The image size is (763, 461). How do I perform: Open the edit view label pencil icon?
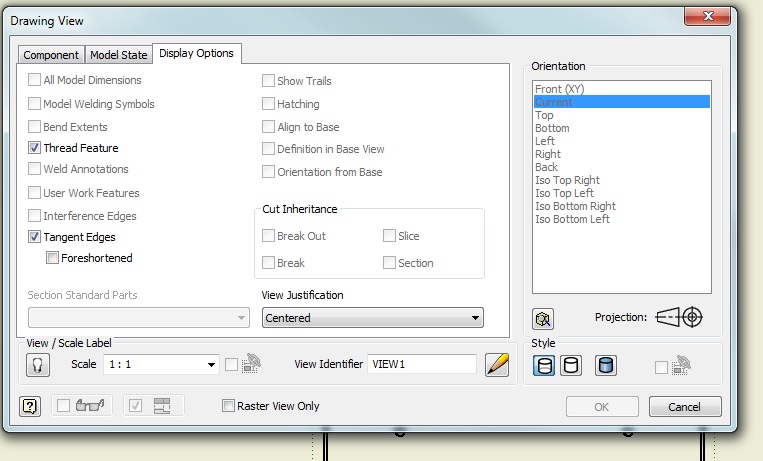pos(497,365)
